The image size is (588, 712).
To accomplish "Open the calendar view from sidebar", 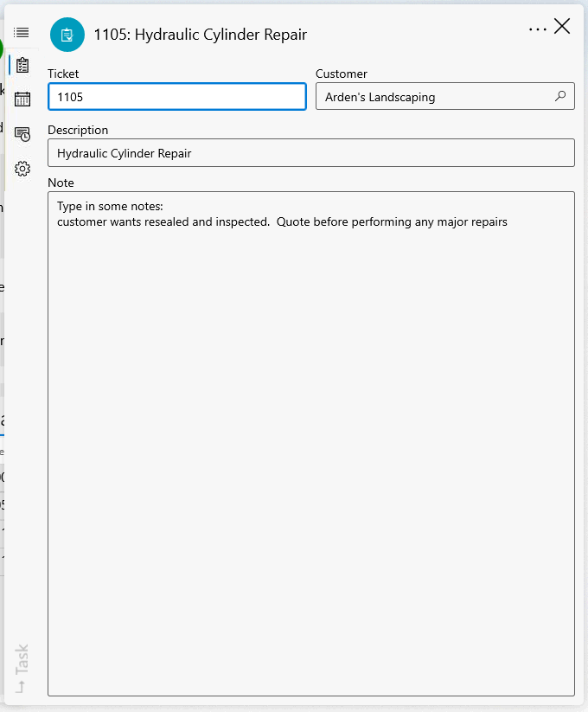I will point(22,99).
